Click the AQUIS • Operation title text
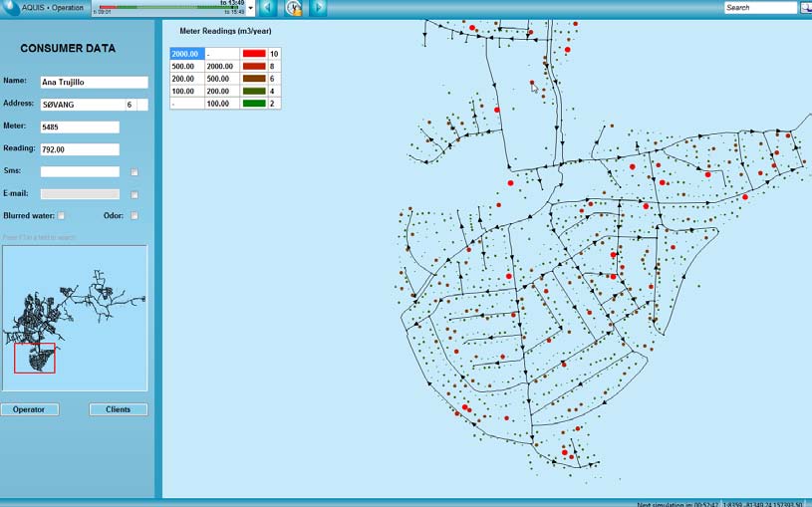The image size is (812, 507). point(52,8)
